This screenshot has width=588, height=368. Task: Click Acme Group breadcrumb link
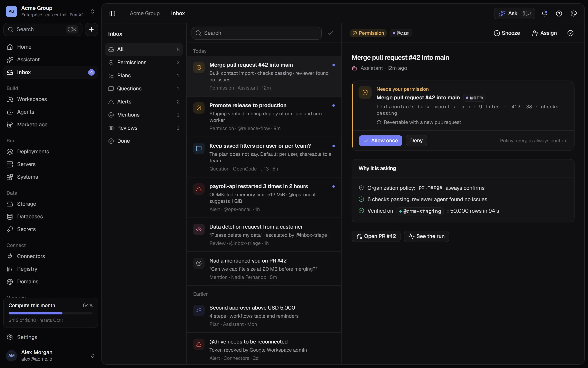[145, 13]
